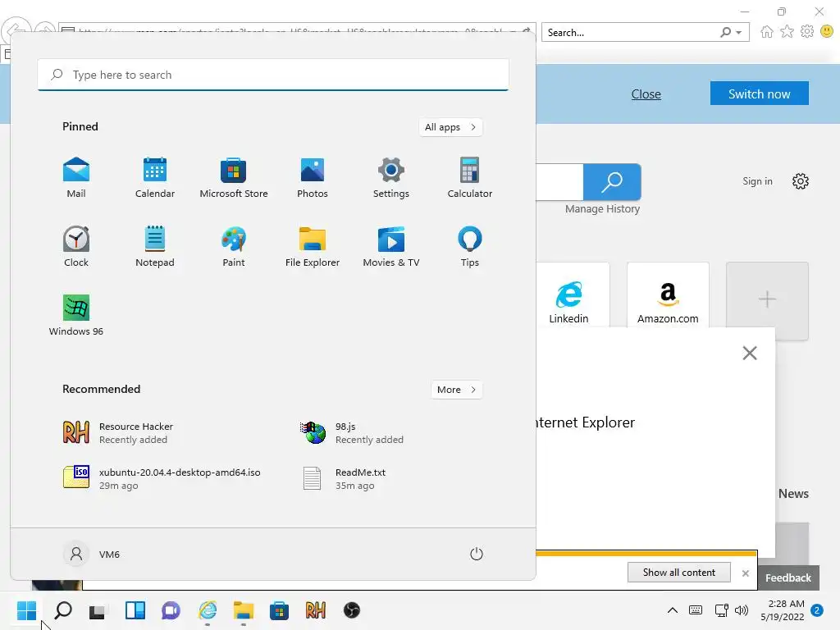This screenshot has width=840, height=630.
Task: Click the Switch now button in Internet Explorer
Action: 759,94
